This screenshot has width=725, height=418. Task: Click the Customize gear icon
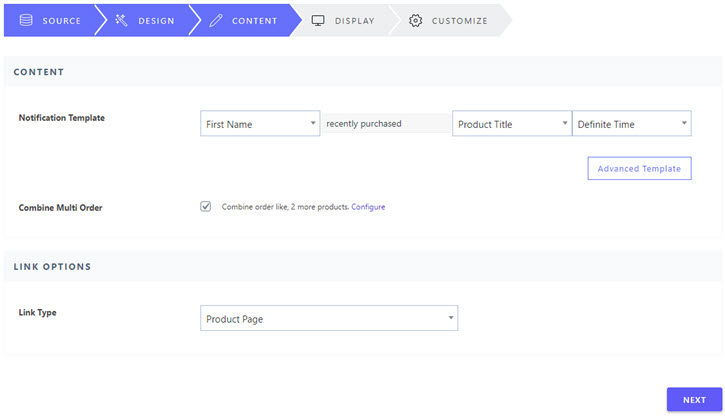click(415, 20)
